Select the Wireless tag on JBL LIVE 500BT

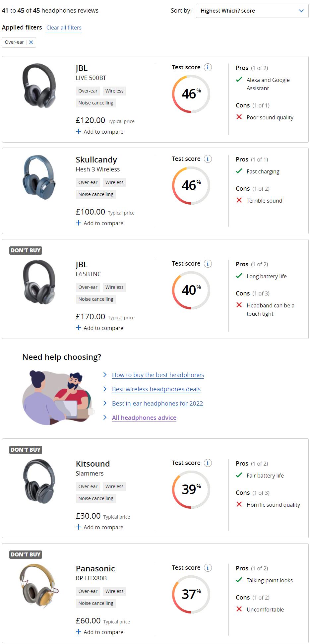click(x=114, y=91)
